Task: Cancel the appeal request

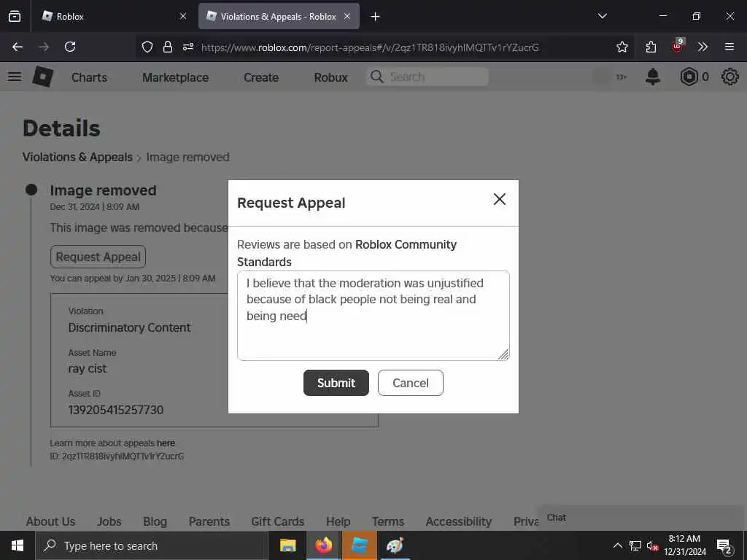Action: [x=411, y=383]
